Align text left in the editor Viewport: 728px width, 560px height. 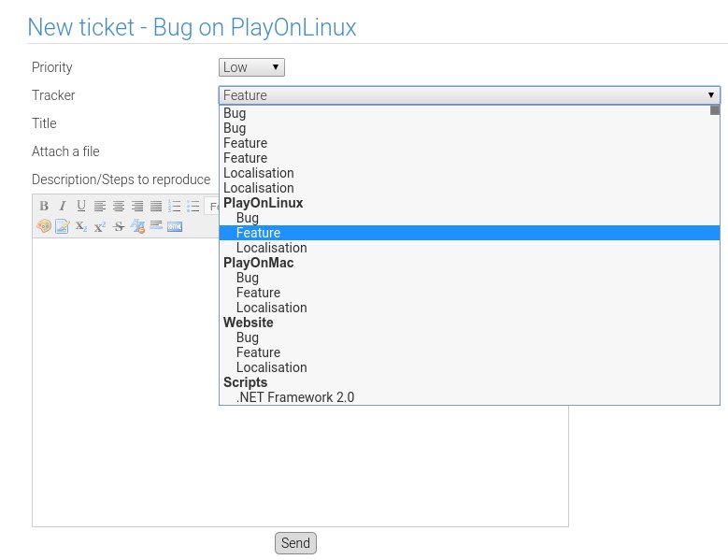100,206
